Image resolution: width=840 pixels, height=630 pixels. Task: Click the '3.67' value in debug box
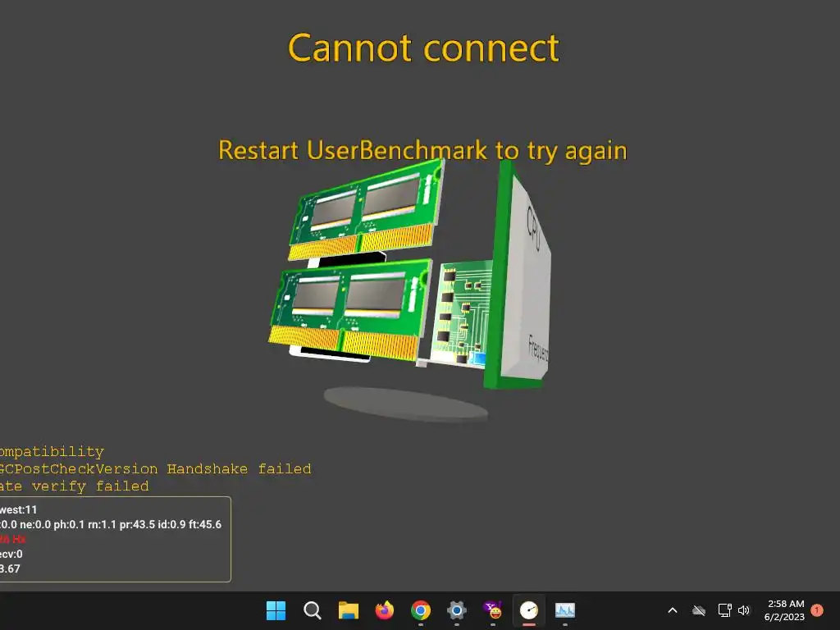[10, 568]
